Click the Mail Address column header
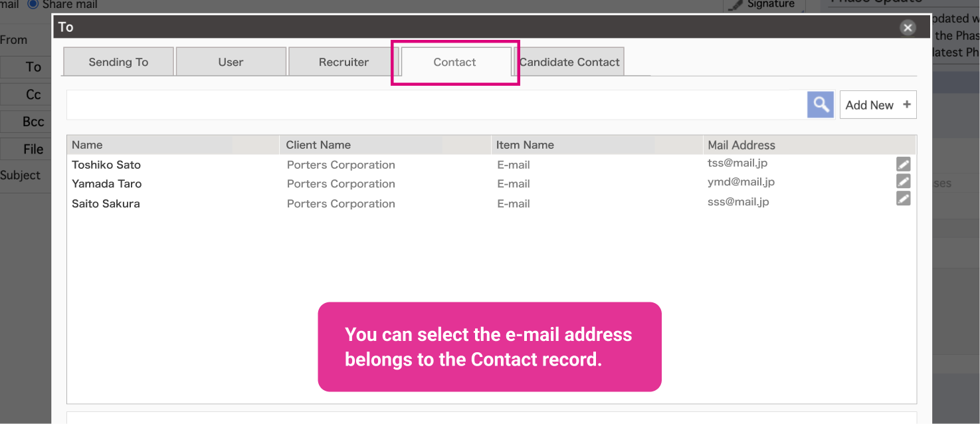This screenshot has width=980, height=424. click(x=741, y=145)
